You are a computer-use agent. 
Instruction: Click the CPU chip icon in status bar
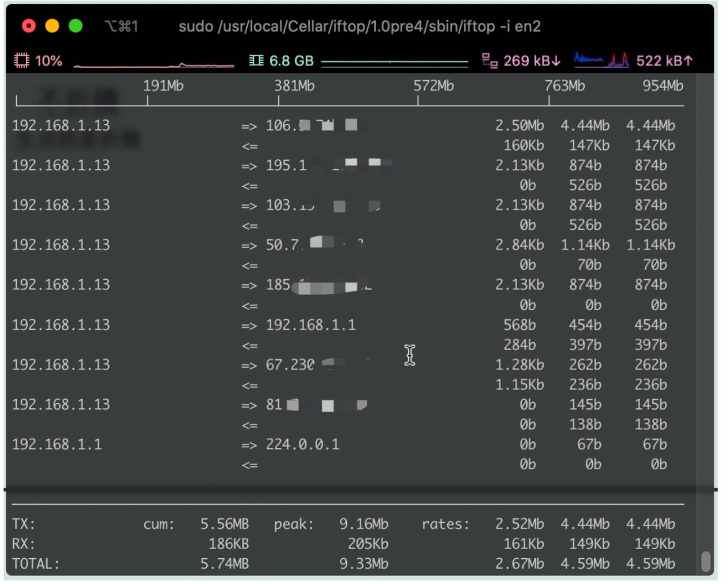(21, 60)
